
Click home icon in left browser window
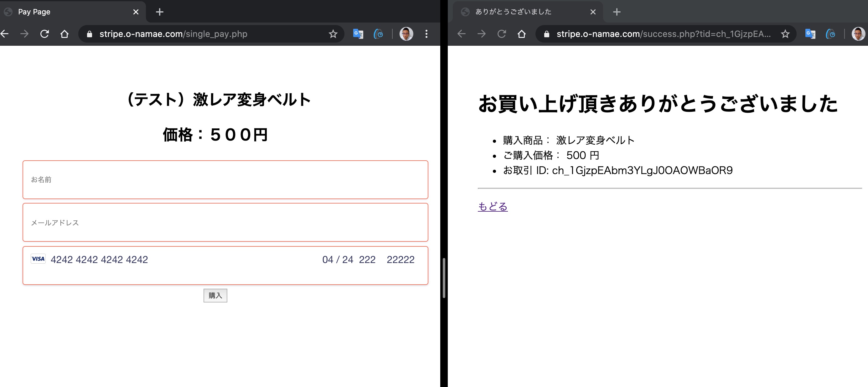(65, 34)
